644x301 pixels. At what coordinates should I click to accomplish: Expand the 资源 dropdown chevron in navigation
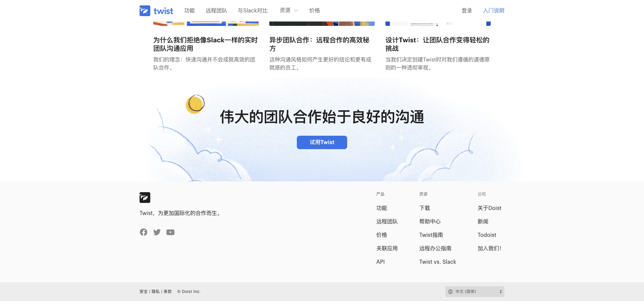(296, 11)
